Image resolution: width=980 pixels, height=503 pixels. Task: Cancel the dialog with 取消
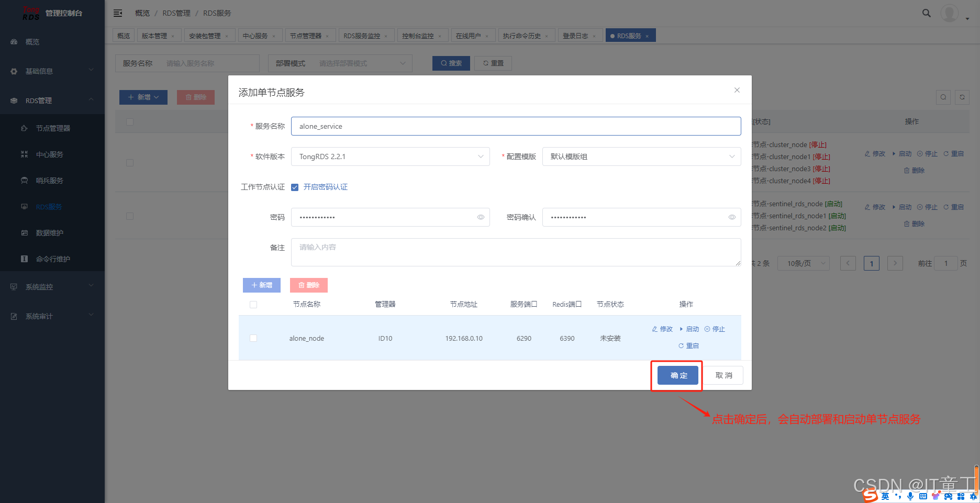tap(723, 375)
